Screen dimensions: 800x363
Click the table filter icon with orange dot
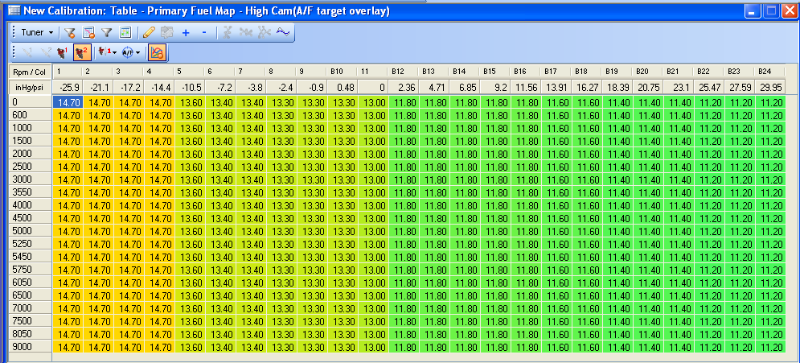click(89, 33)
